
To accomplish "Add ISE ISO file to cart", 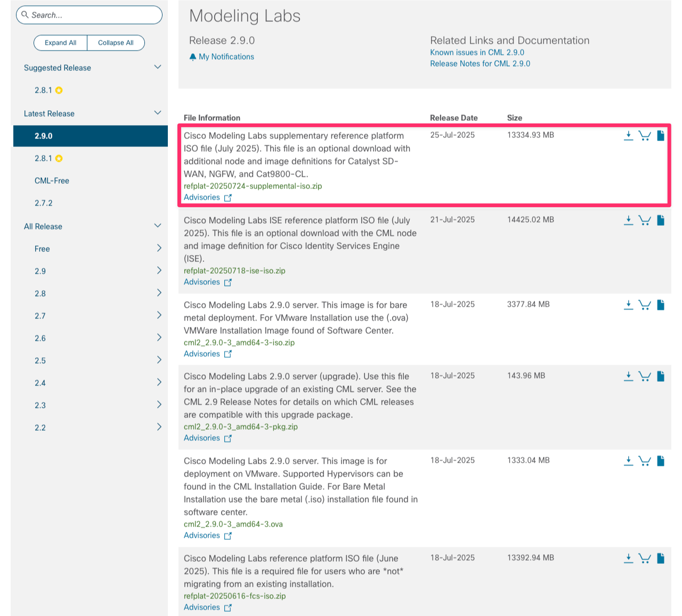I will click(645, 220).
